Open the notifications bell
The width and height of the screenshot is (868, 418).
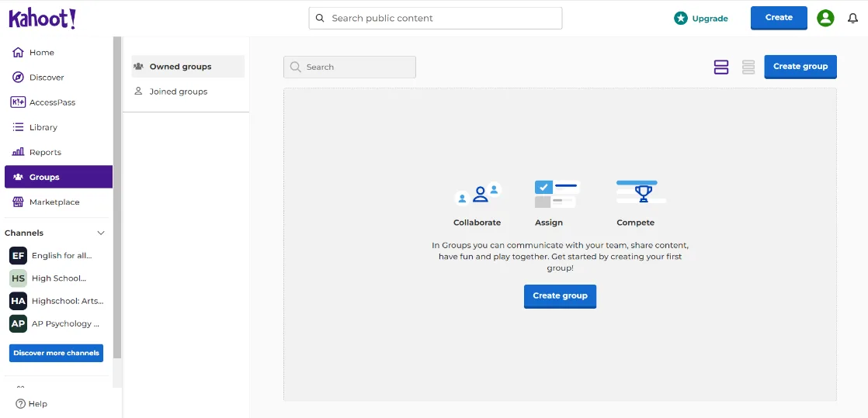coord(853,19)
